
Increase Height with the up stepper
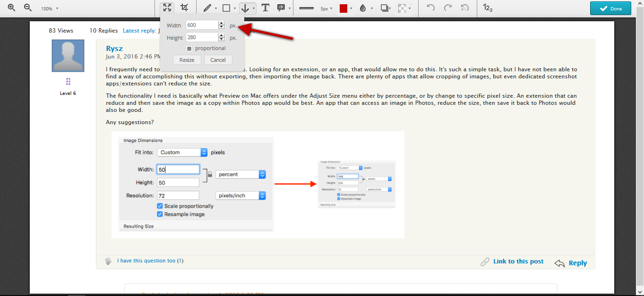click(x=222, y=35)
